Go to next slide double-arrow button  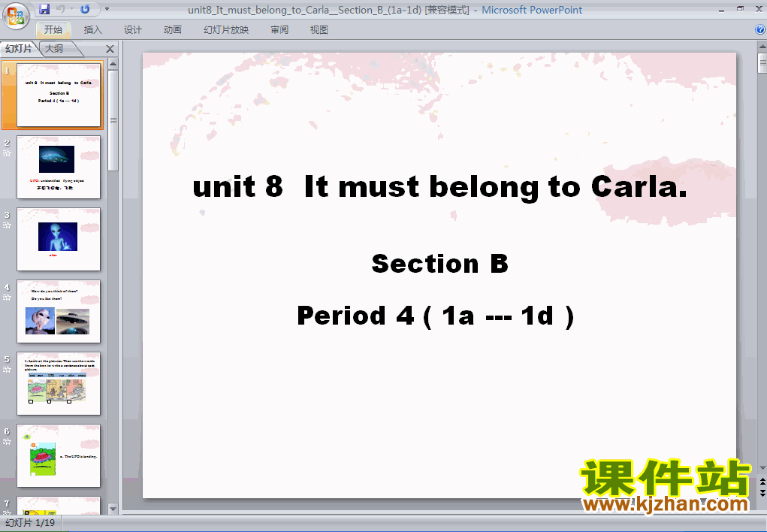tap(762, 492)
